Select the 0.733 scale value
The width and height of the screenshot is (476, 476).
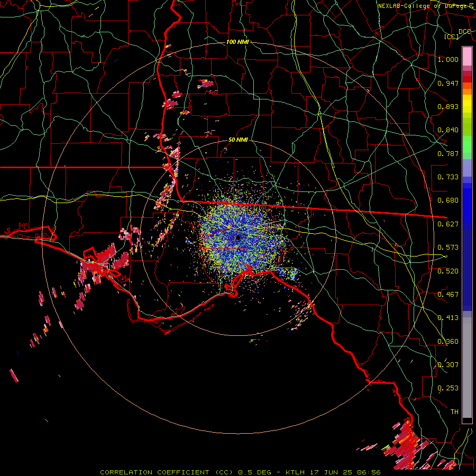pyautogui.click(x=448, y=177)
